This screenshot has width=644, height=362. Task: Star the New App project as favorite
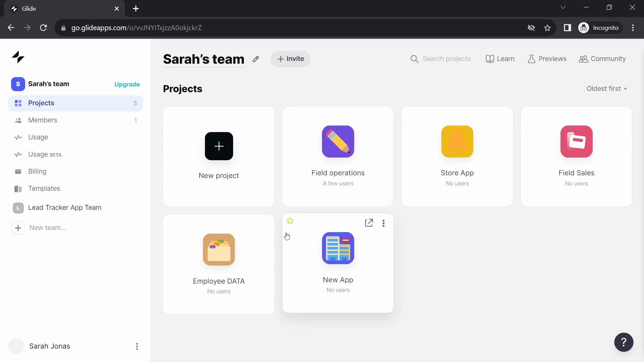point(290,221)
